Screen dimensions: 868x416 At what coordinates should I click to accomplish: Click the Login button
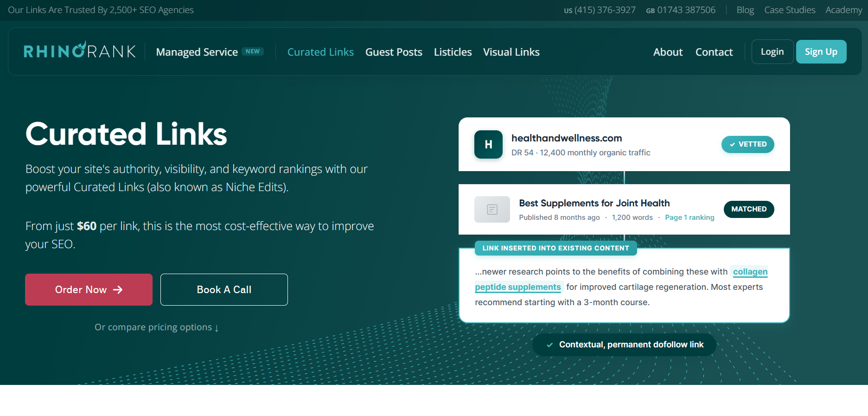pos(772,51)
